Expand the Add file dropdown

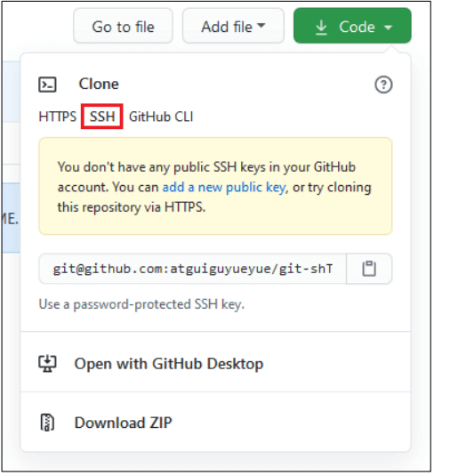click(233, 26)
